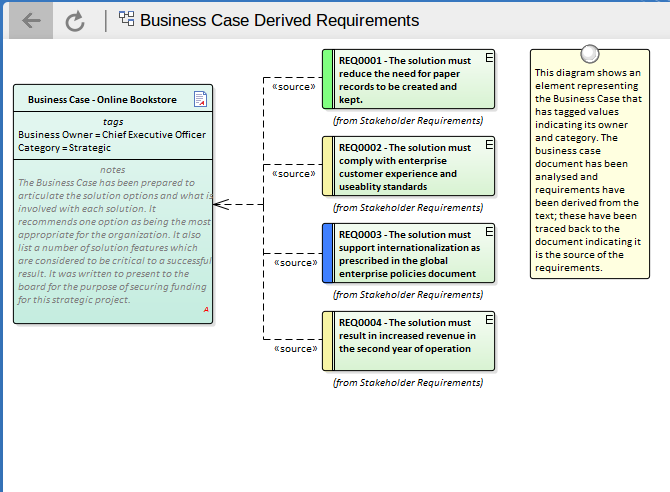Click the E marker on REQ0001

click(x=489, y=60)
